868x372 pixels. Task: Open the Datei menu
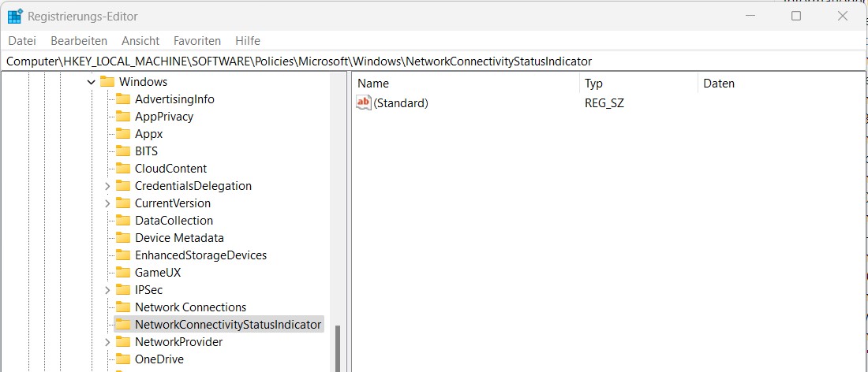[x=22, y=41]
